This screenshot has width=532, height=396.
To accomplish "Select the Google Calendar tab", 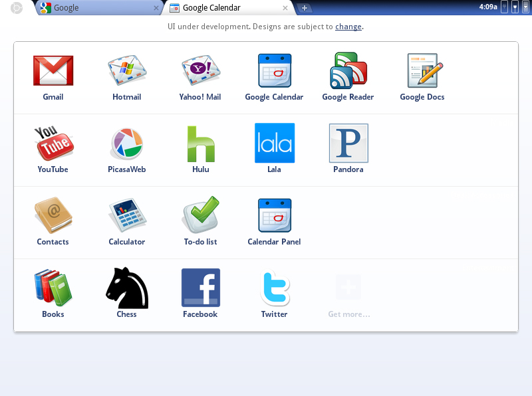I will tap(229, 8).
